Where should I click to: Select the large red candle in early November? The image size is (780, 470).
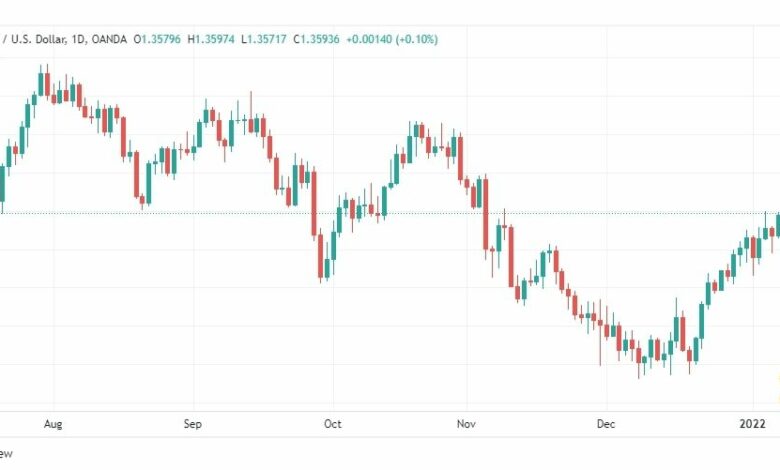coord(486,214)
